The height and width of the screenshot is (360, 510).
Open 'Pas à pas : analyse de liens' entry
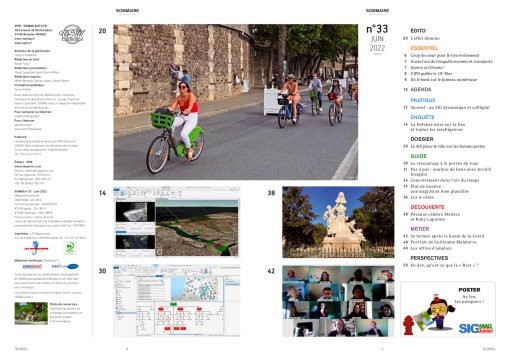pos(451,171)
